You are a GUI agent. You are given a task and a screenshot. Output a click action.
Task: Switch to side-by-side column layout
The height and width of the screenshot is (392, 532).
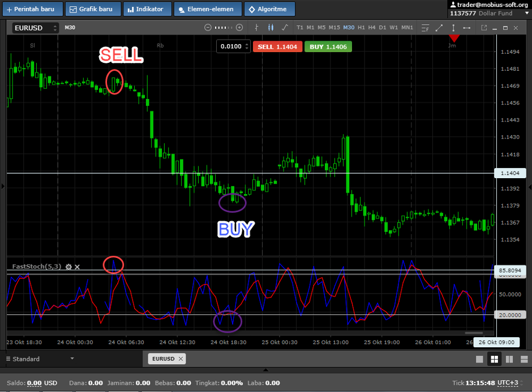[509, 359]
